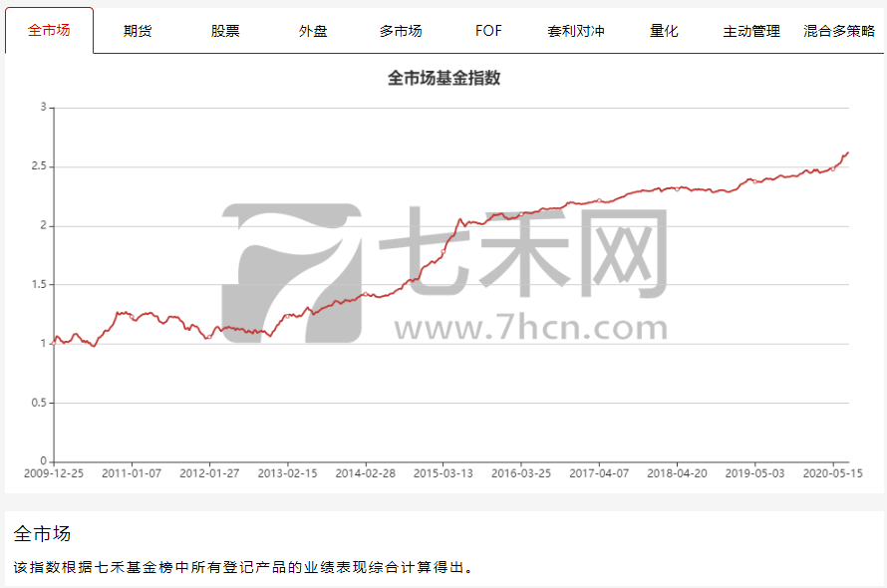Click the 2018-04-20 data point marker

[677, 189]
